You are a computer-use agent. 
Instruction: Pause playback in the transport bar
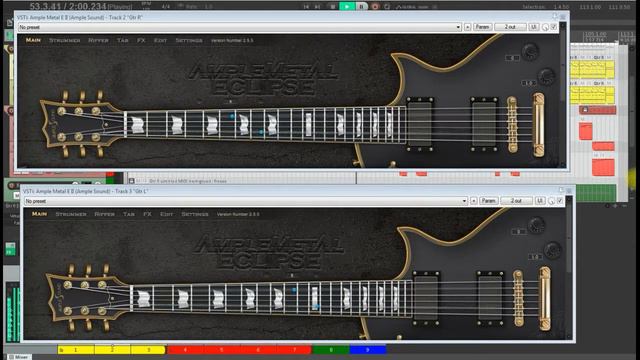[361, 6]
